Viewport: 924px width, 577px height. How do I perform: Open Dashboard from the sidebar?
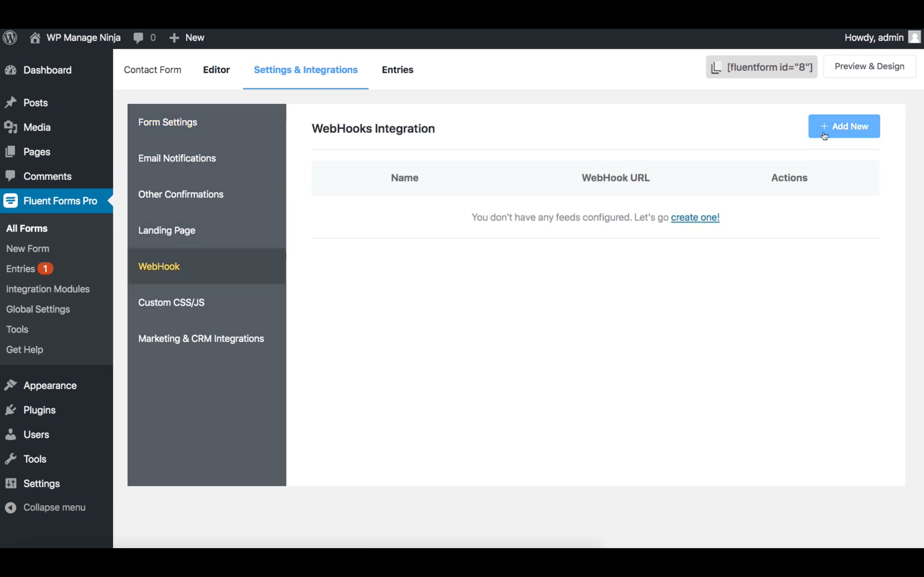[47, 70]
